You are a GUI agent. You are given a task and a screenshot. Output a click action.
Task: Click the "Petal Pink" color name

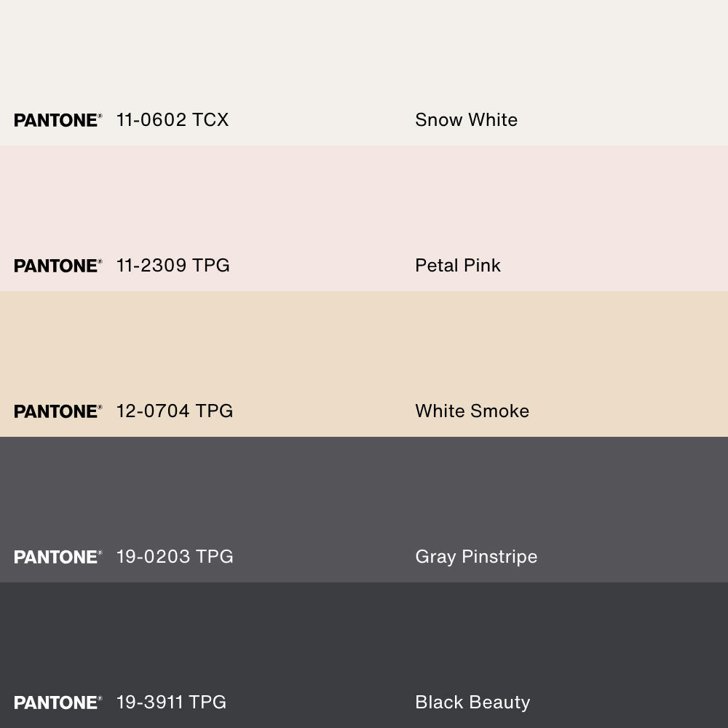tap(458, 266)
